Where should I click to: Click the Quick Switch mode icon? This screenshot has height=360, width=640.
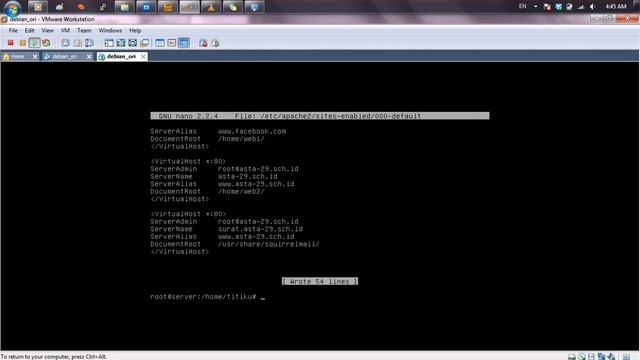[133, 43]
